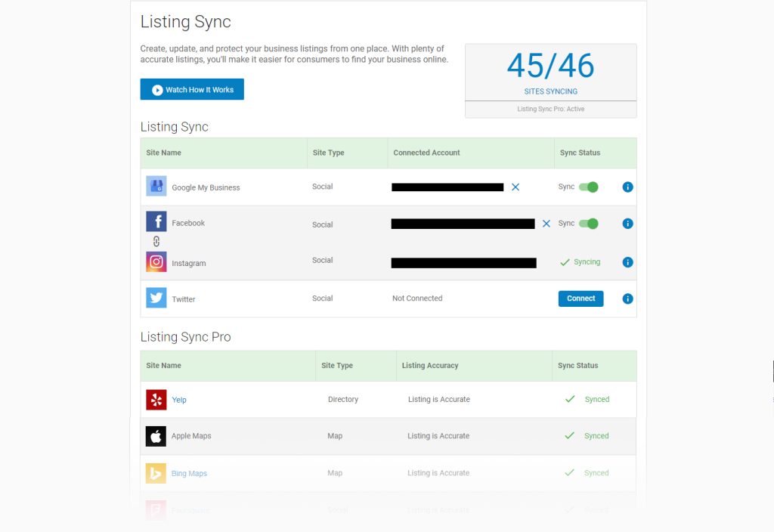Click the Instagram site name text

pyautogui.click(x=188, y=263)
